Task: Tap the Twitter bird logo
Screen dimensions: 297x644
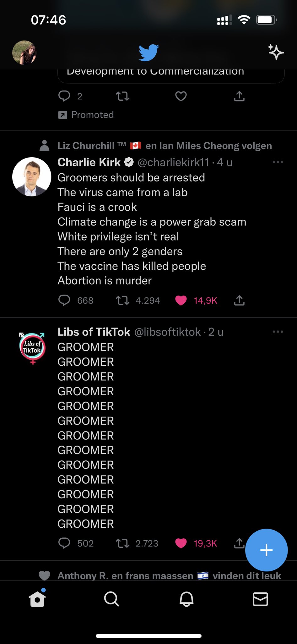Action: coord(149,53)
